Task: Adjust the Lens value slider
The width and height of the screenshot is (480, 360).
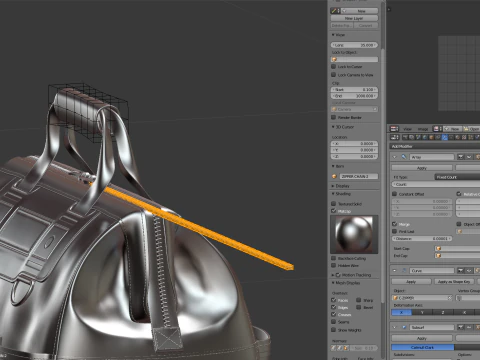Action: coord(354,45)
